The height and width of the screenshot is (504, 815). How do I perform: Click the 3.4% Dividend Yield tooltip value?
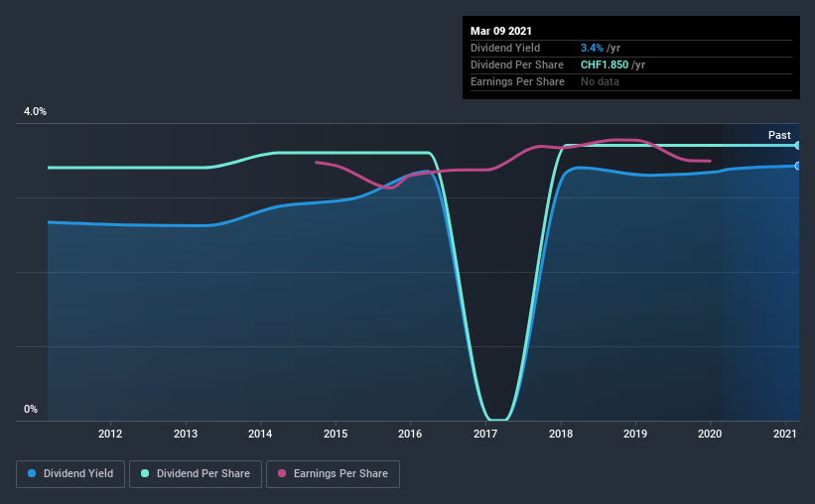[x=592, y=48]
